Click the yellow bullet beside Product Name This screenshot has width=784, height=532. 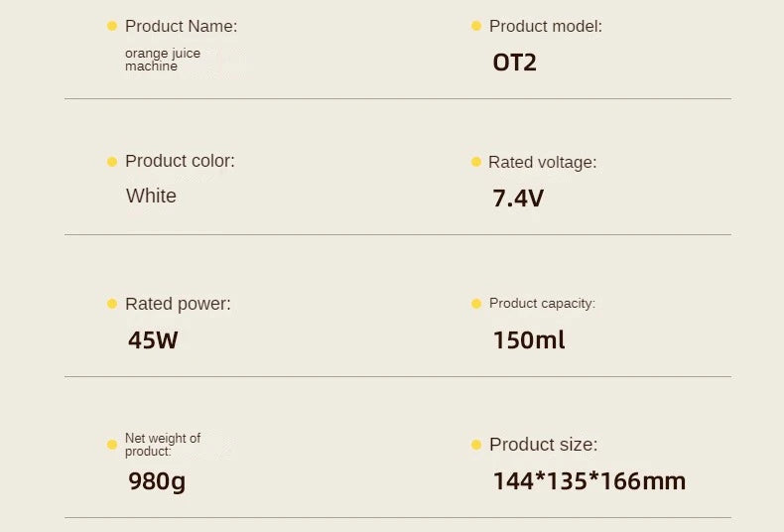pyautogui.click(x=112, y=26)
